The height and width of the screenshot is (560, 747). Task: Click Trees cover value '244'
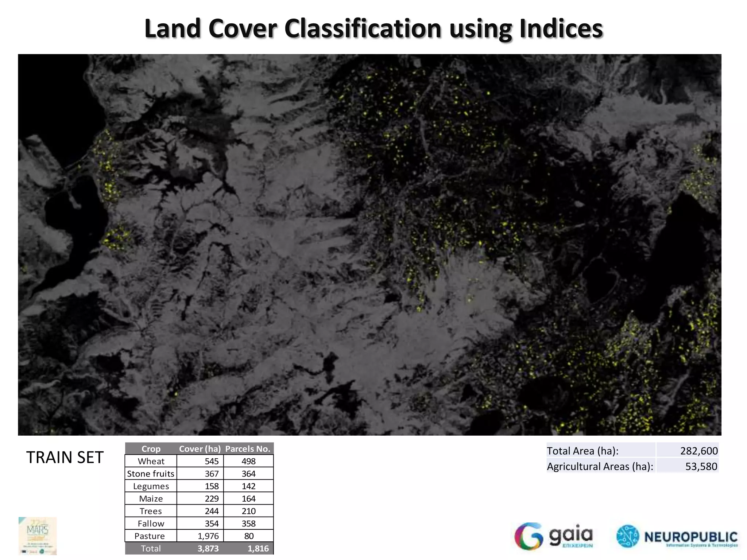click(x=212, y=511)
